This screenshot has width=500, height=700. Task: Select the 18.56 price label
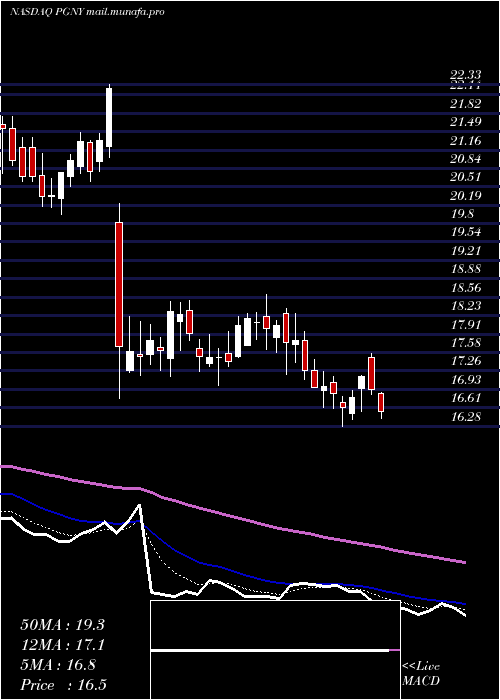(x=466, y=288)
